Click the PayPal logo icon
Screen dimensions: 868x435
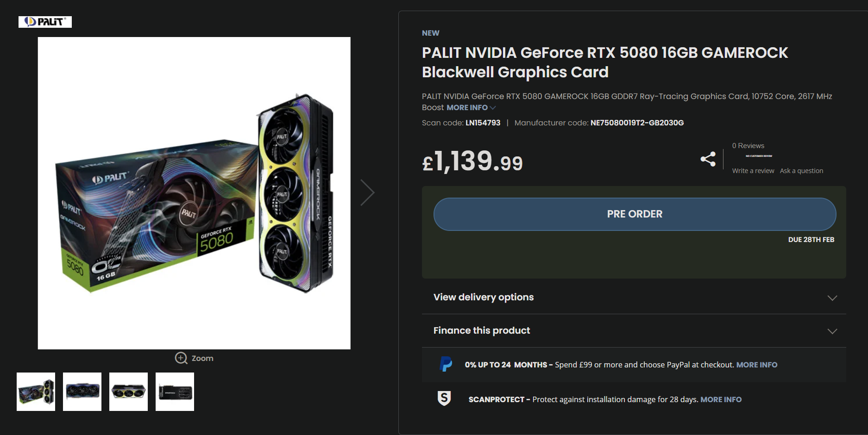tap(446, 365)
